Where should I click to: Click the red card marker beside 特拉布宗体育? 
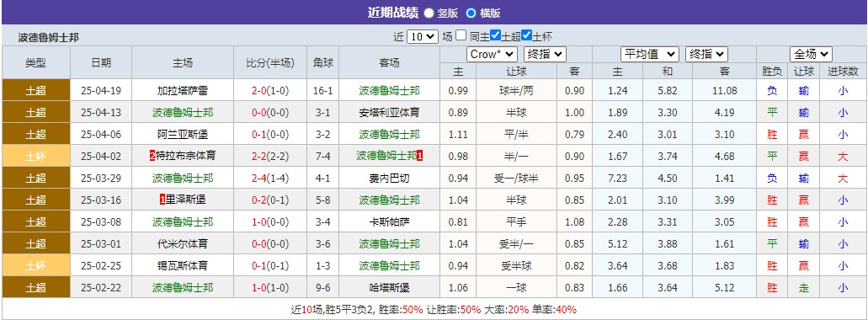click(152, 156)
